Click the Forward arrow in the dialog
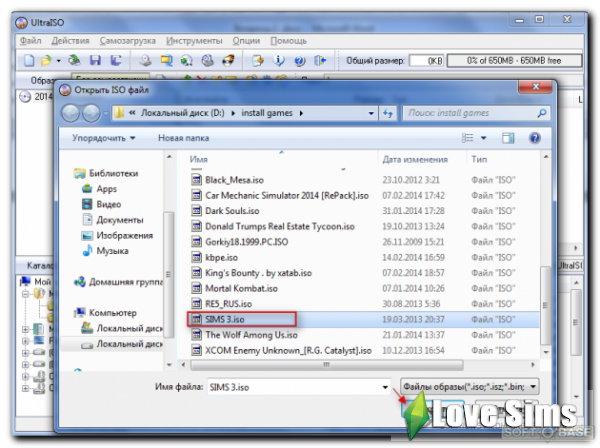600x448 pixels. [x=91, y=113]
